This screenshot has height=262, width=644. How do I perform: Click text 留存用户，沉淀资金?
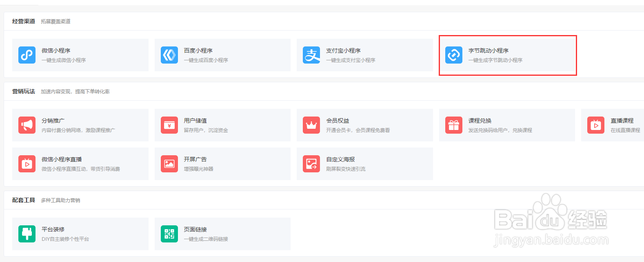[206, 130]
